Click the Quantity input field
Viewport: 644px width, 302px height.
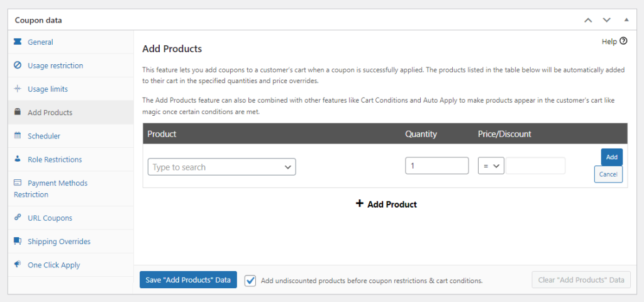[436, 166]
